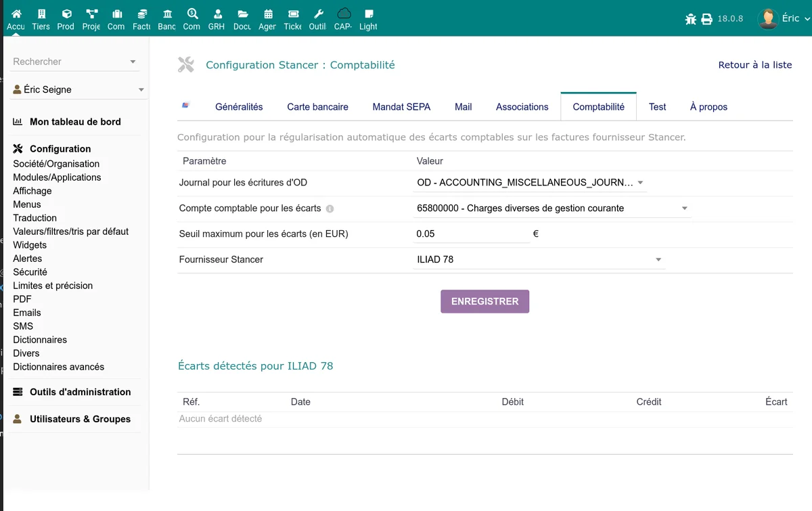The image size is (812, 511).
Task: Open the Facturation coins icon
Action: [x=142, y=14]
